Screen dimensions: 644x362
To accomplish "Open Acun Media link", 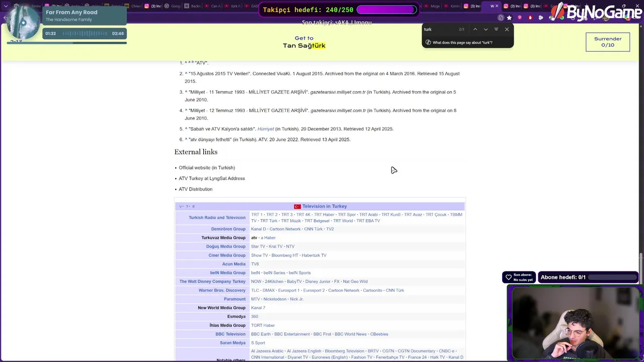I will tap(234, 264).
